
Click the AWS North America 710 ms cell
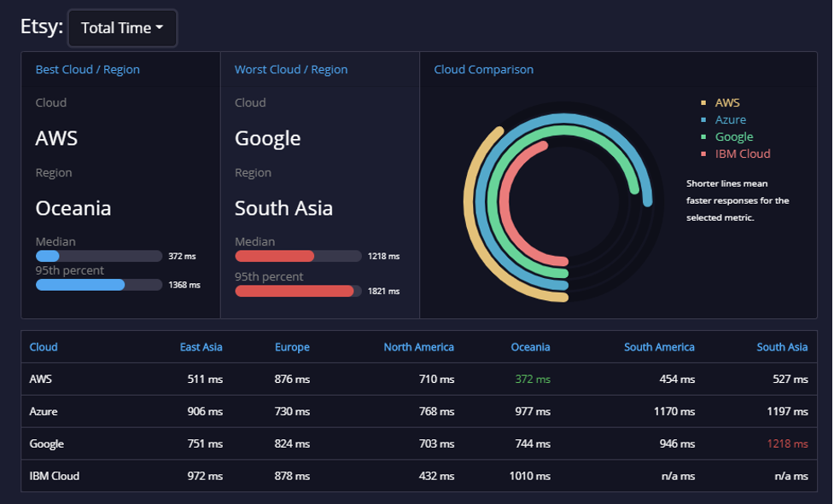click(x=436, y=379)
